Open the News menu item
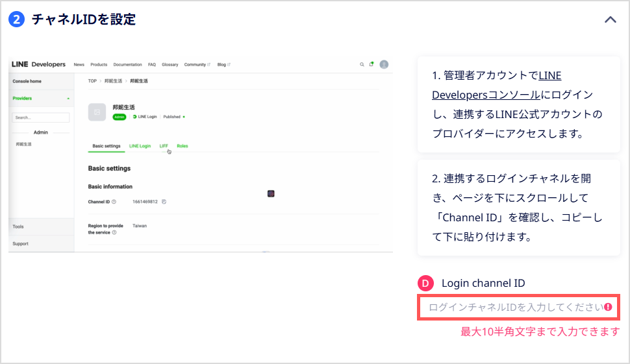The height and width of the screenshot is (364, 630). pos(79,65)
